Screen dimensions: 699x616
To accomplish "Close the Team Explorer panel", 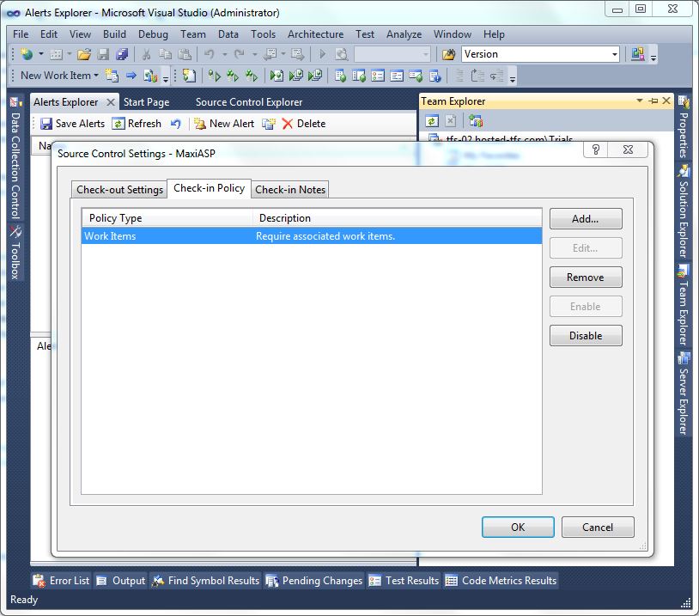I will [666, 101].
